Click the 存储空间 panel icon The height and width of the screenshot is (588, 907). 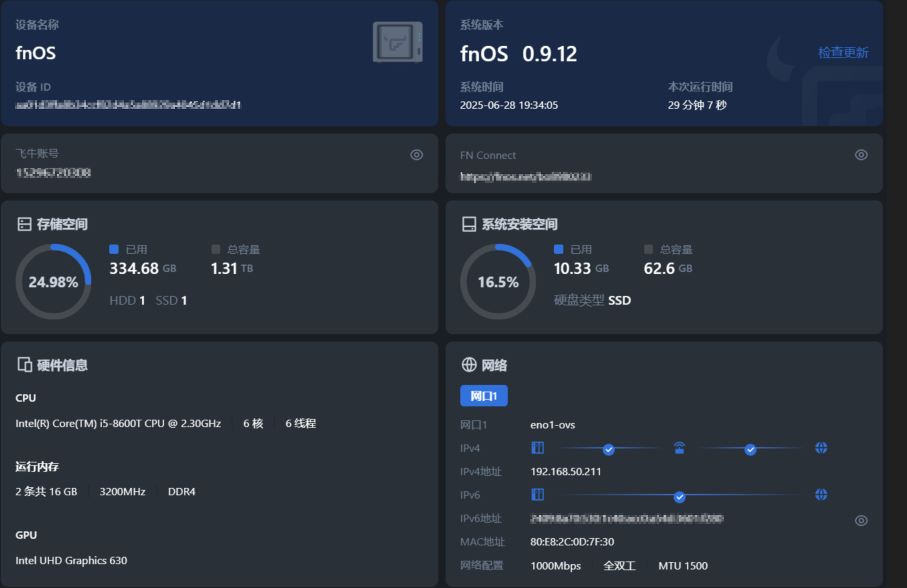(24, 224)
